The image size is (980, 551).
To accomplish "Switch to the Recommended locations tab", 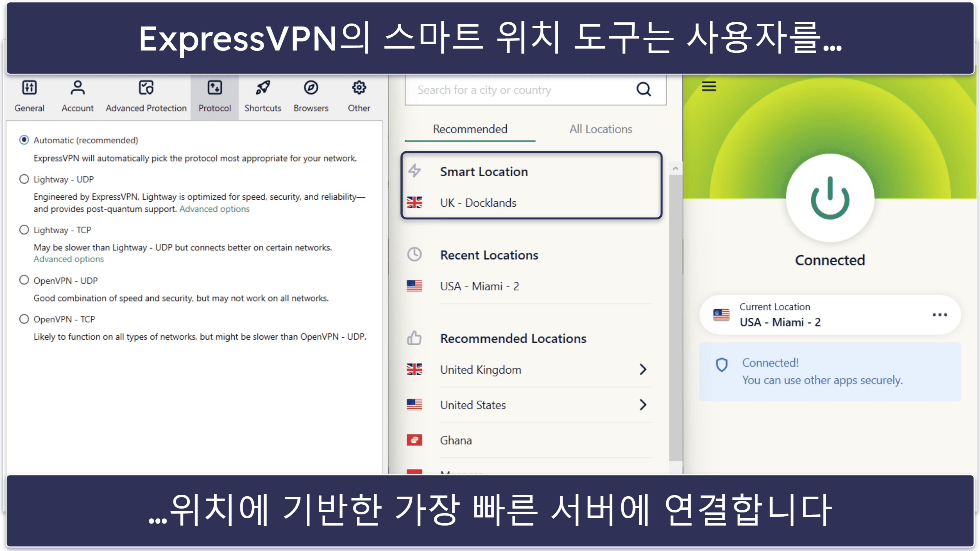I will pos(470,129).
